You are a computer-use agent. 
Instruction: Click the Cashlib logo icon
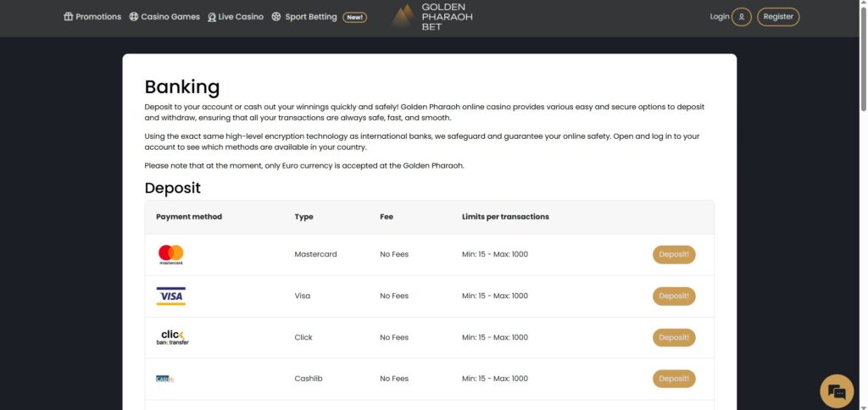point(164,379)
